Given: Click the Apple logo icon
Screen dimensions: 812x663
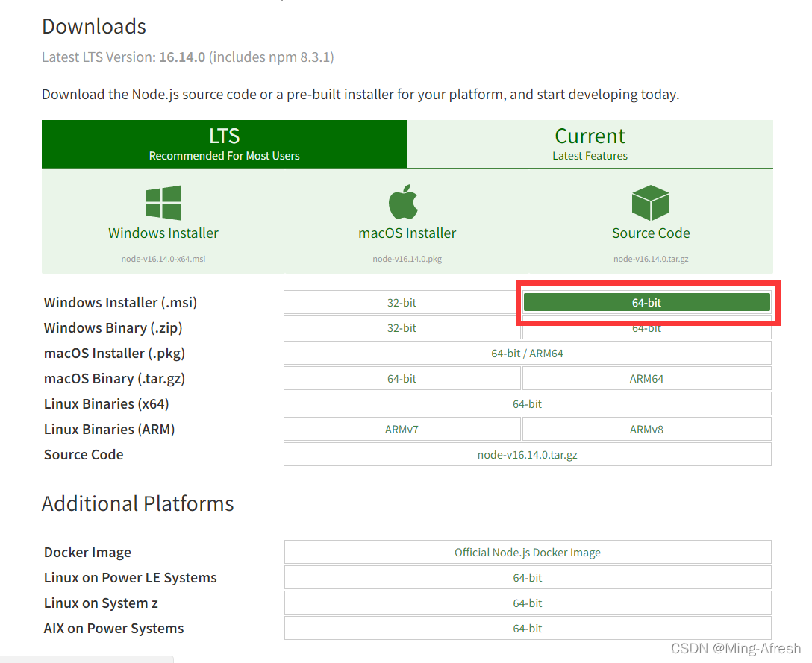Looking at the screenshot, I should pos(404,201).
